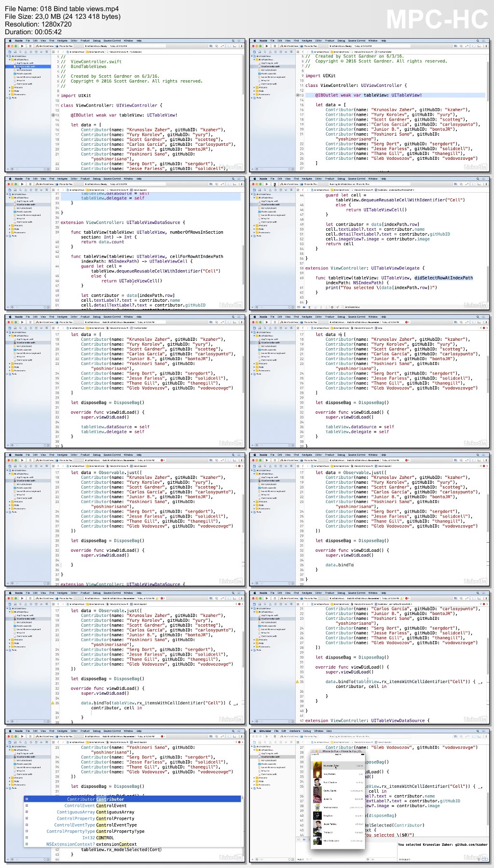This screenshot has height=868, width=494.
Task: Open Report navigator icon in header-comment Xcode frame
Action: [47, 52]
